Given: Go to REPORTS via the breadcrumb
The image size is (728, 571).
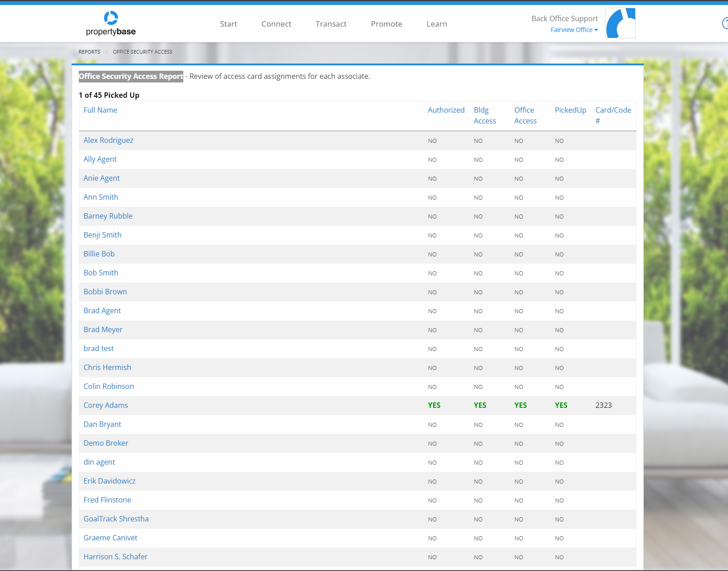Looking at the screenshot, I should tap(89, 51).
